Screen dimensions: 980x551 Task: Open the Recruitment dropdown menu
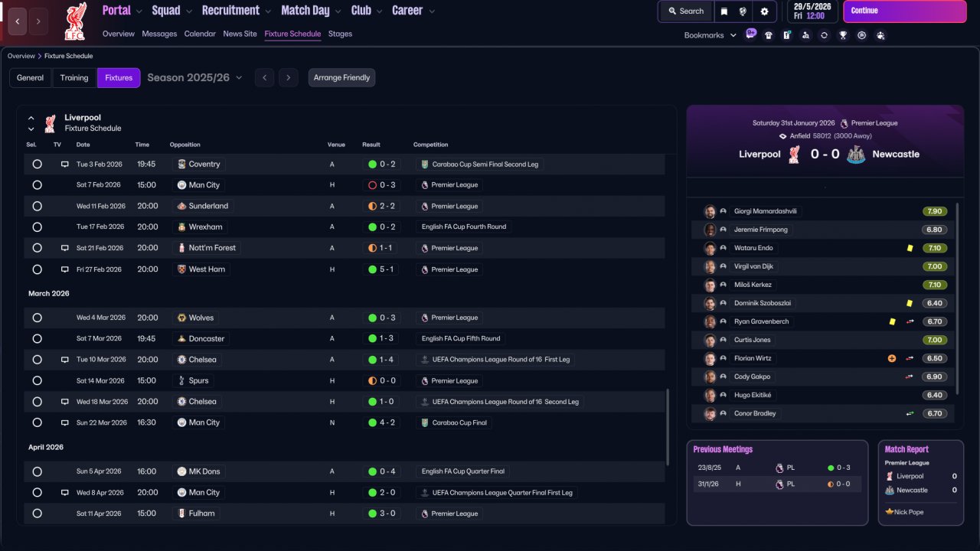[x=236, y=11]
